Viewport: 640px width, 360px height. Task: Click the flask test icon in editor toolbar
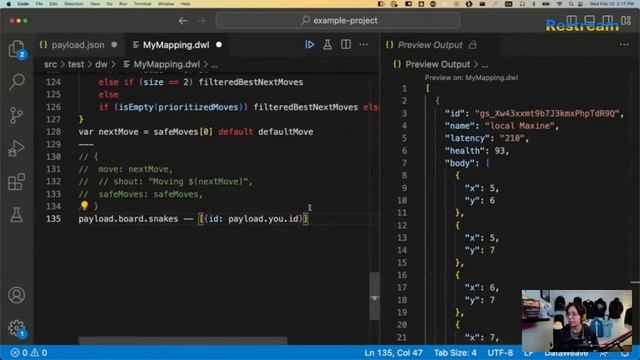pos(327,44)
